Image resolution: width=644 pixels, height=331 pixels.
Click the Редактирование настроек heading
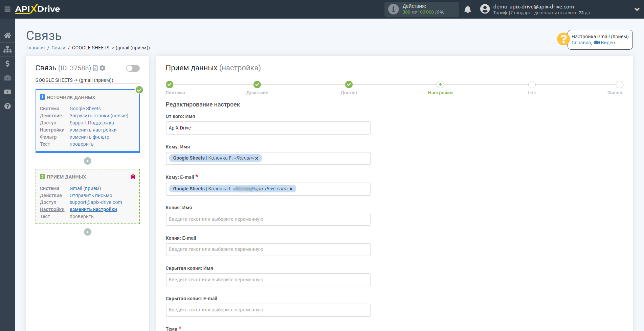(203, 105)
